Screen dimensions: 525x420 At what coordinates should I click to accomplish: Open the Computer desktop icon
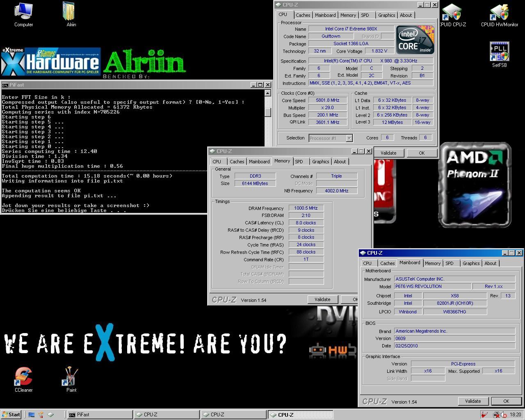(x=23, y=14)
